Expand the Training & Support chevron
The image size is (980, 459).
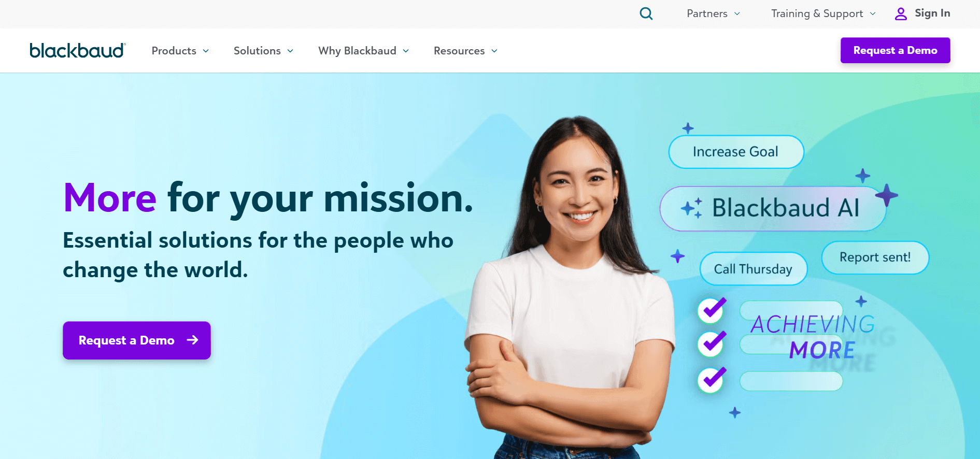(x=873, y=14)
